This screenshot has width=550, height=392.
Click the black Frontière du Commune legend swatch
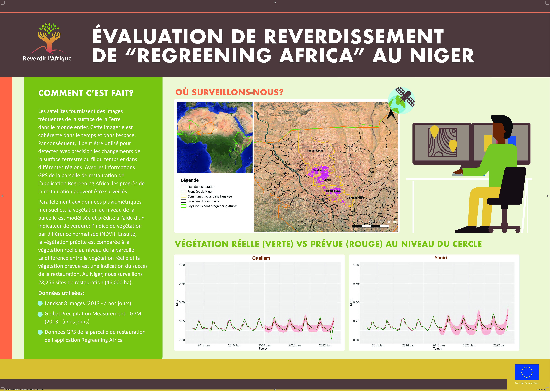(x=183, y=201)
